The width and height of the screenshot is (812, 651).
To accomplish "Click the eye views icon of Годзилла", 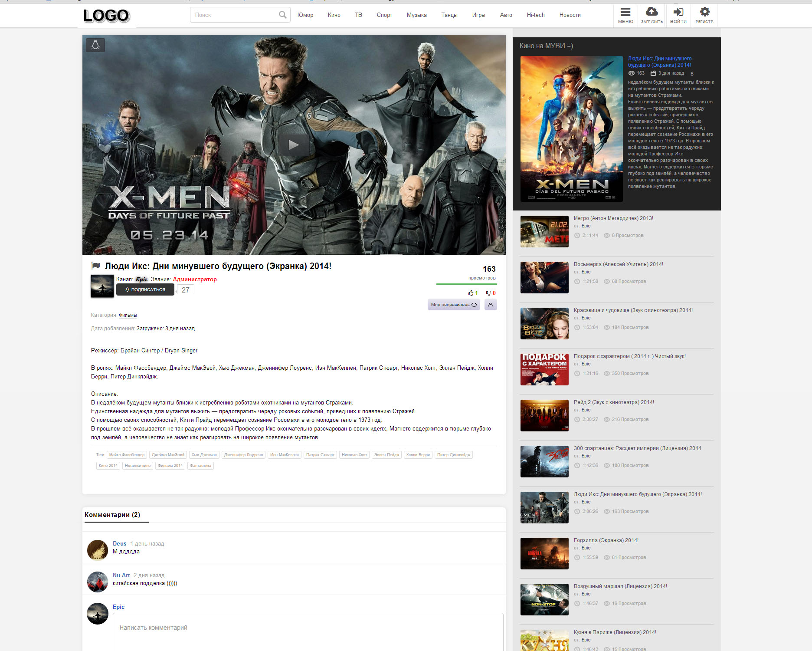I will pyautogui.click(x=607, y=558).
